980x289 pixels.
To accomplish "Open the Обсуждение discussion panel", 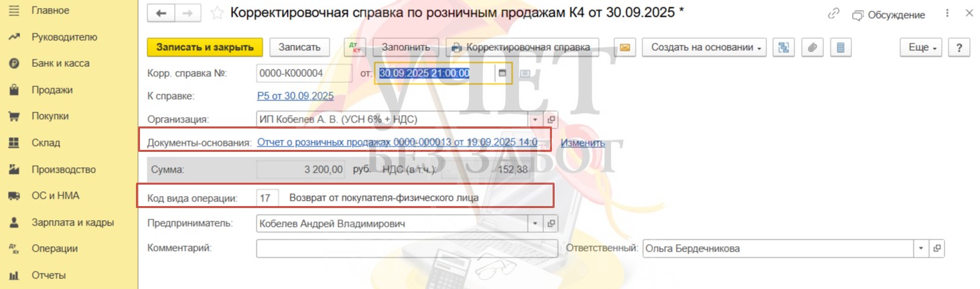I will (x=888, y=15).
